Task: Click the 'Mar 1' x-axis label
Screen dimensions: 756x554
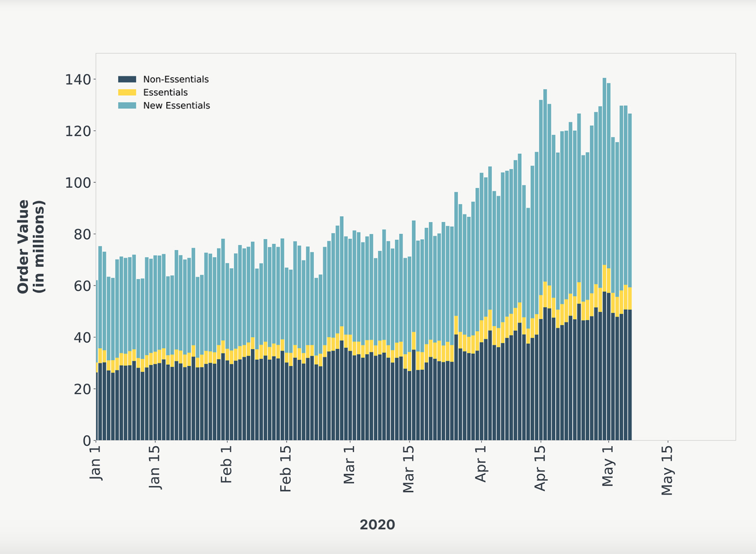Action: pyautogui.click(x=349, y=464)
